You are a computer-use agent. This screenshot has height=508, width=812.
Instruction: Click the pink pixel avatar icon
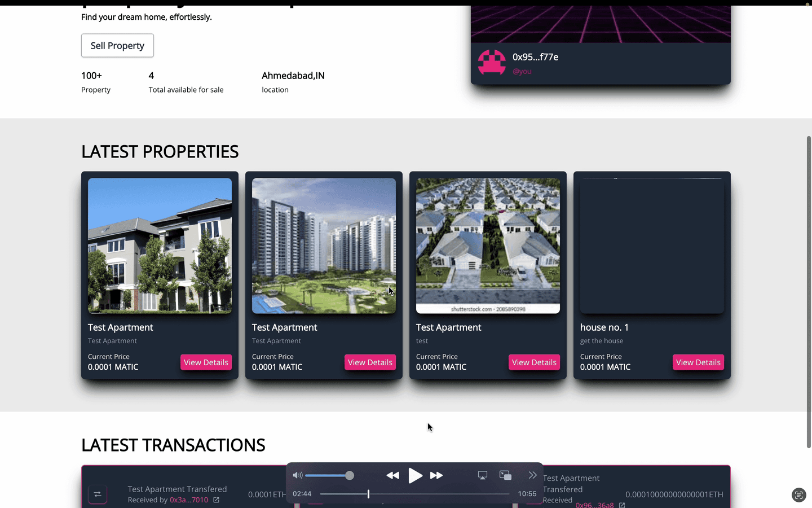point(492,63)
